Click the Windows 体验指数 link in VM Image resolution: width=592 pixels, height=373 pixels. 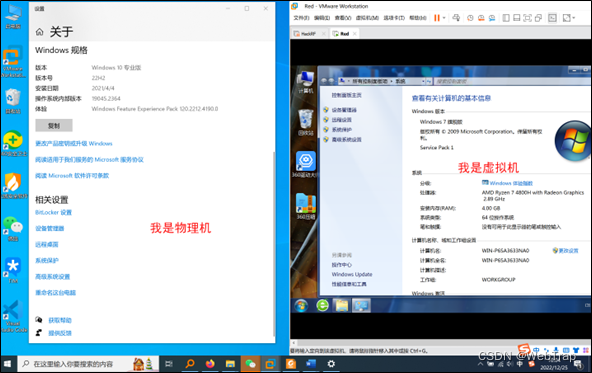tap(511, 183)
